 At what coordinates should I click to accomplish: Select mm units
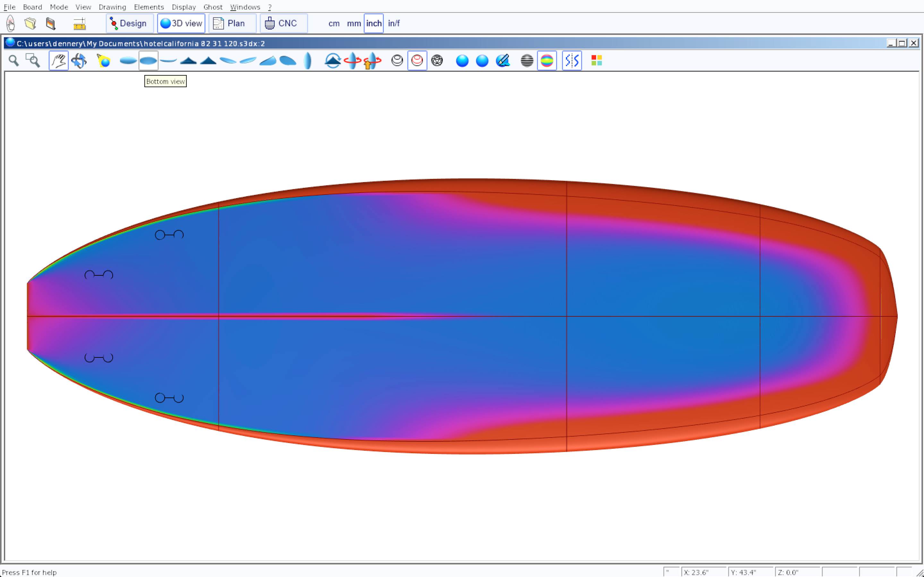[x=354, y=24]
